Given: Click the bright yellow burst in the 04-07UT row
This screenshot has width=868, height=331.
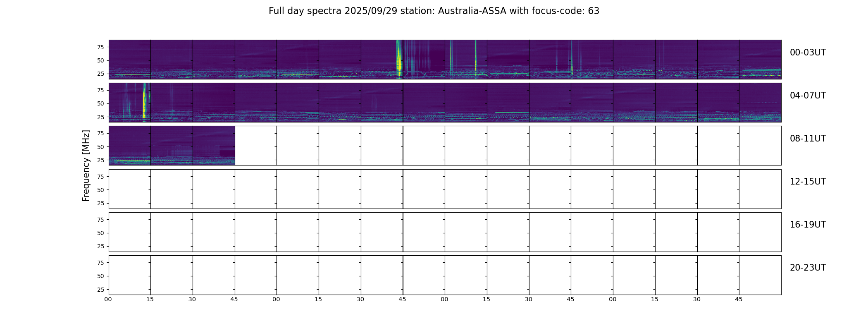Looking at the screenshot, I should (144, 103).
